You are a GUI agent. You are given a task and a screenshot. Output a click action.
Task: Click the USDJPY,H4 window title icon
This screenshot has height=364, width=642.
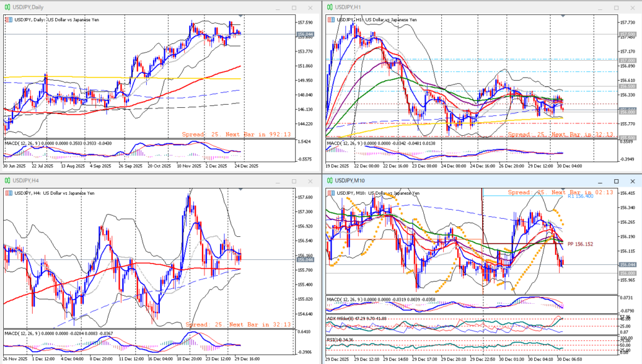click(8, 181)
